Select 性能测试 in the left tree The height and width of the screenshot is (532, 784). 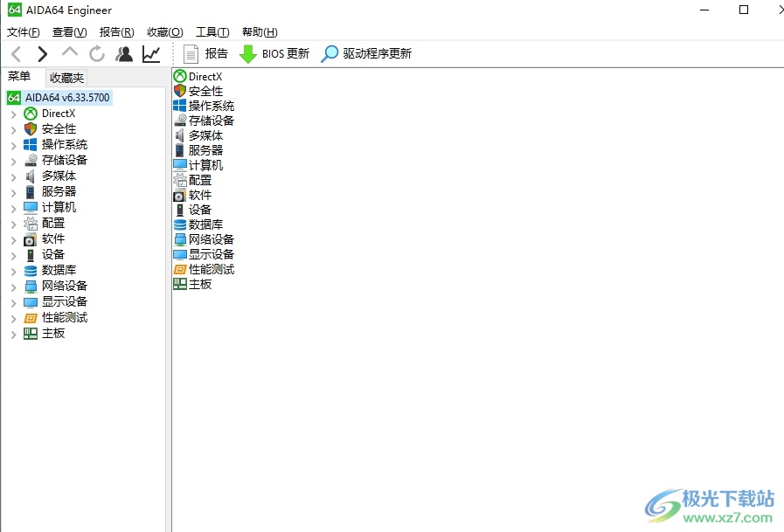click(x=65, y=317)
